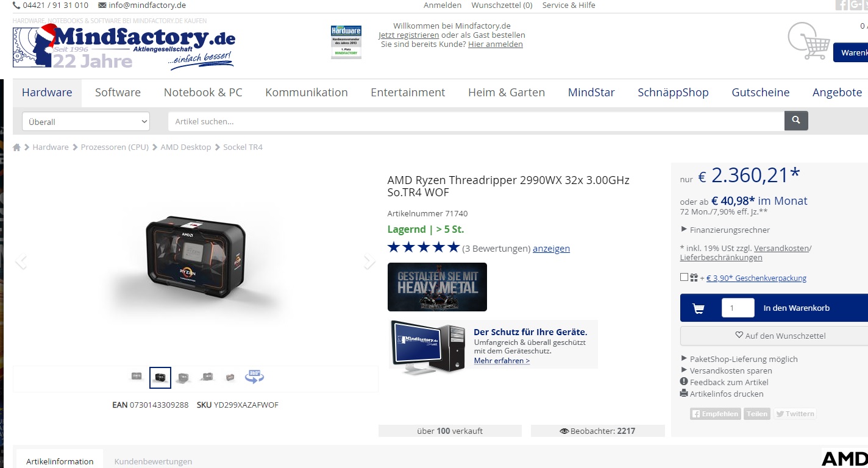Select the fourth product thumbnail
Viewport: 868px width, 468px height.
(x=207, y=377)
